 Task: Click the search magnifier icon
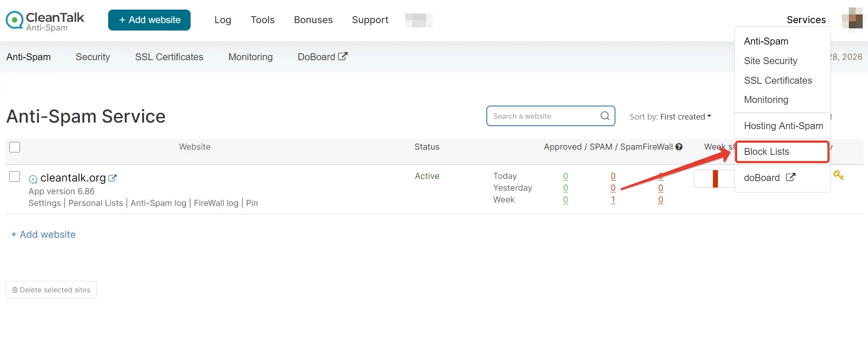coord(605,116)
